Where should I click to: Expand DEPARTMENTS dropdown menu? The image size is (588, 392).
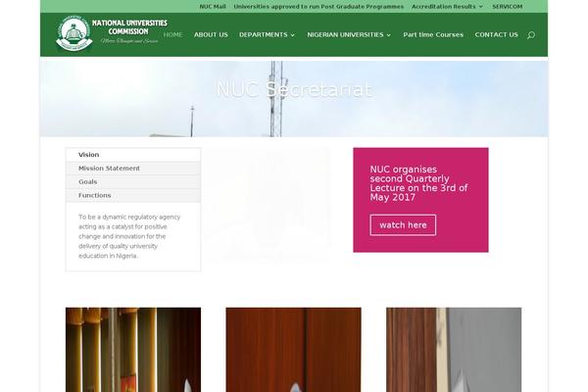pos(267,34)
